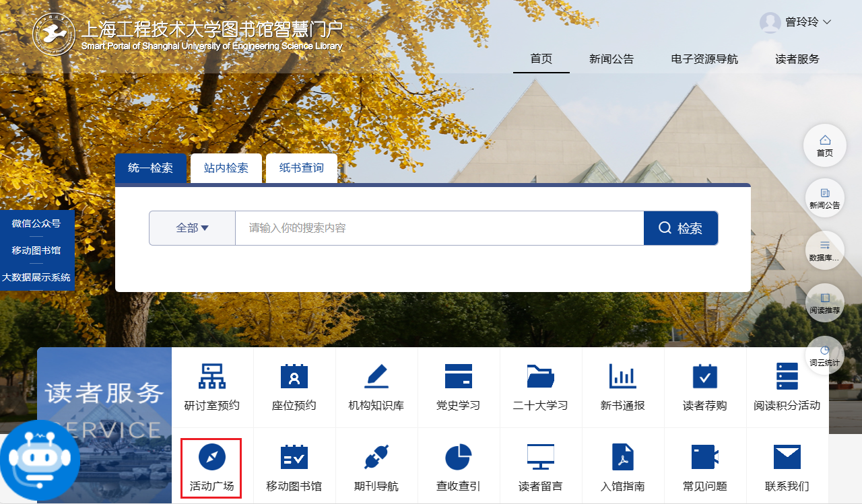Viewport: 862px width, 504px height.
Task: Expand the 读者服务 navigation menu
Action: (x=797, y=59)
